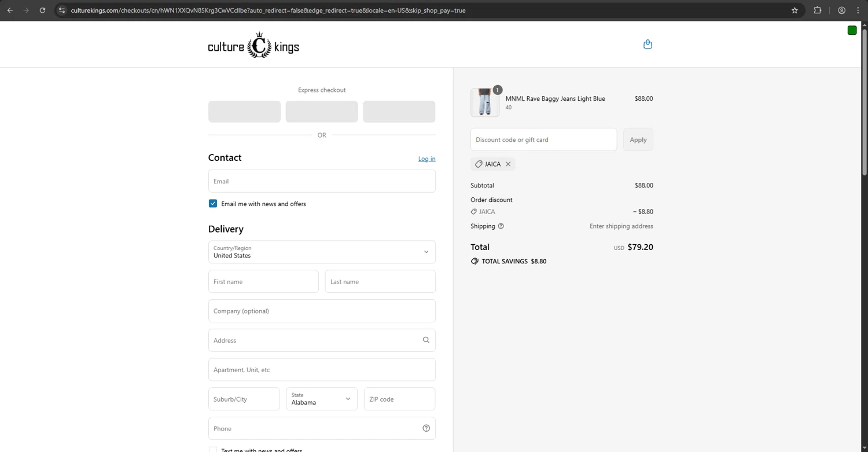This screenshot has width=868, height=452.
Task: Focus the Email input field
Action: (322, 181)
